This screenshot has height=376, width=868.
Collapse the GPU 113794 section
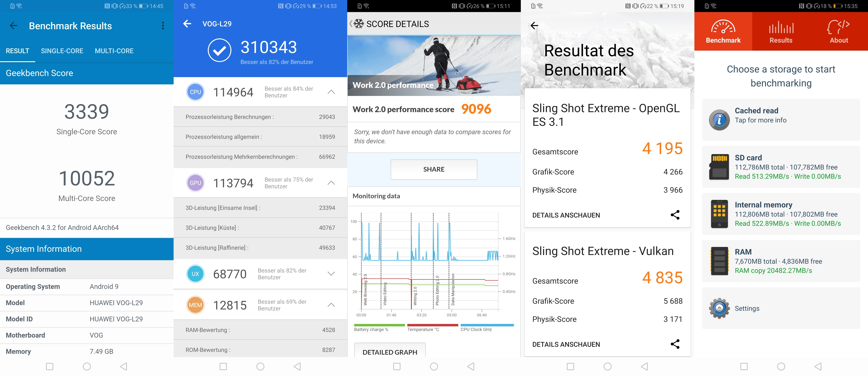click(331, 183)
